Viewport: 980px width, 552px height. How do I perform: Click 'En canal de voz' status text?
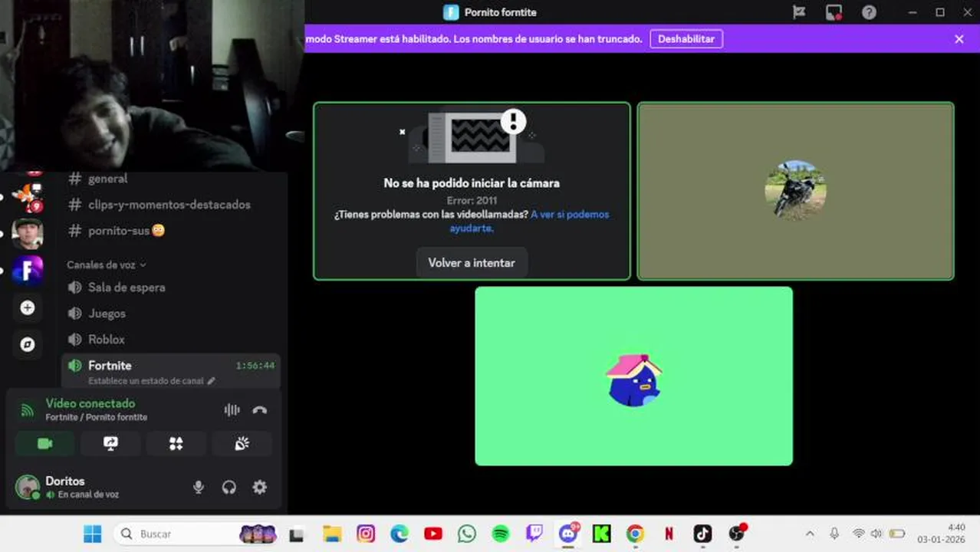[88, 495]
